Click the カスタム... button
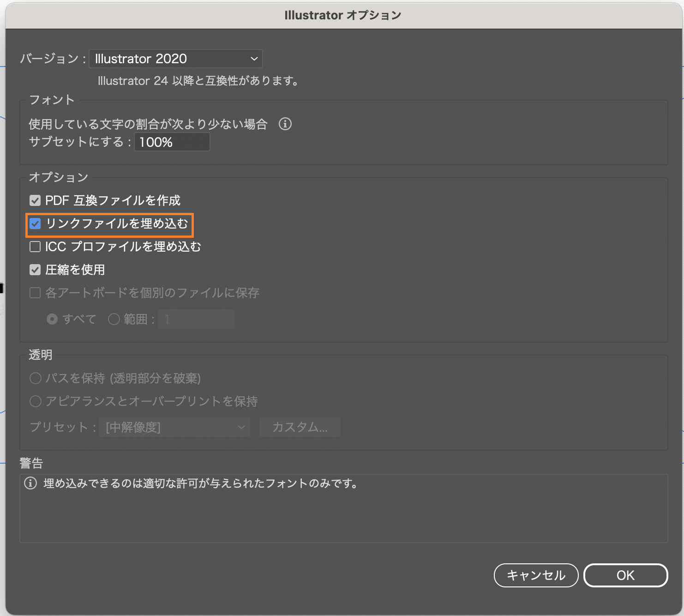Viewport: 684px width, 616px height. [x=300, y=427]
